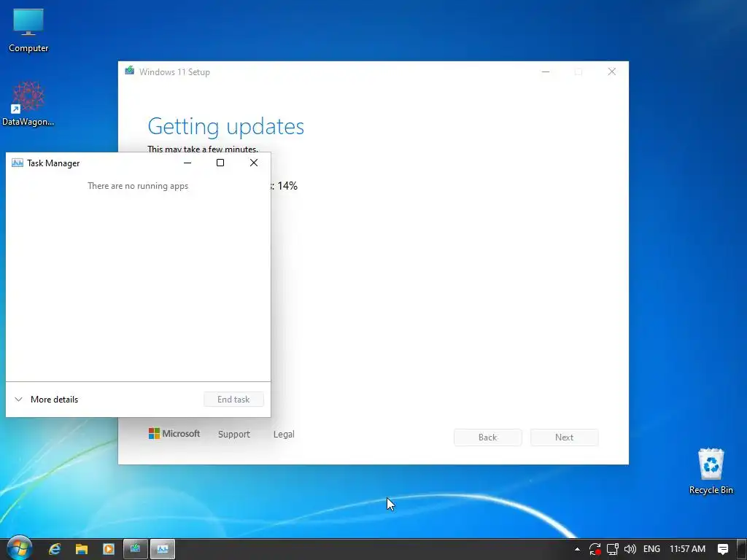Image resolution: width=747 pixels, height=560 pixels.
Task: Minimize the Task Manager window
Action: [187, 163]
